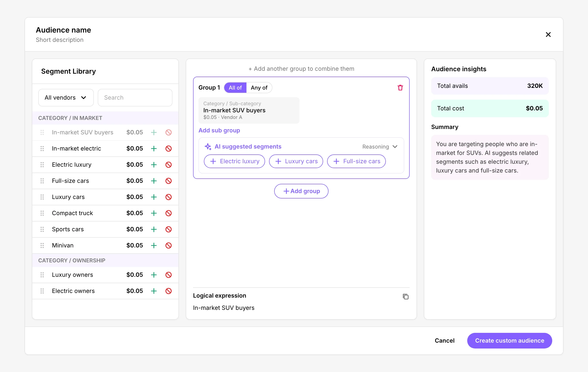Add Compact truck segment

click(x=154, y=213)
